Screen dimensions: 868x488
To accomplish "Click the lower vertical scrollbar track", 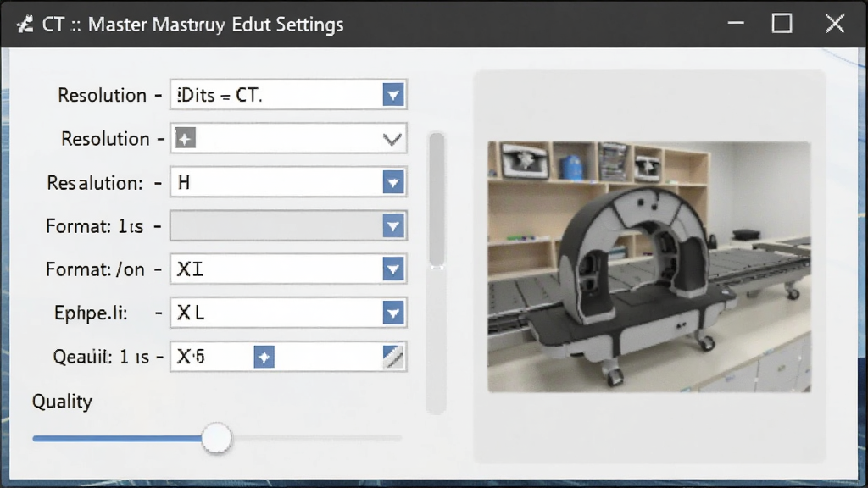I will pyautogui.click(x=437, y=341).
